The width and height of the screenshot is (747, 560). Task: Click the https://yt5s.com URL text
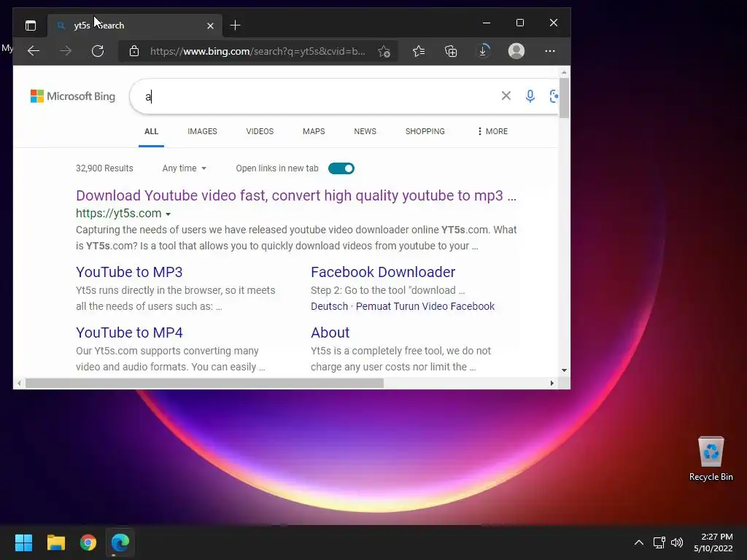coord(119,214)
